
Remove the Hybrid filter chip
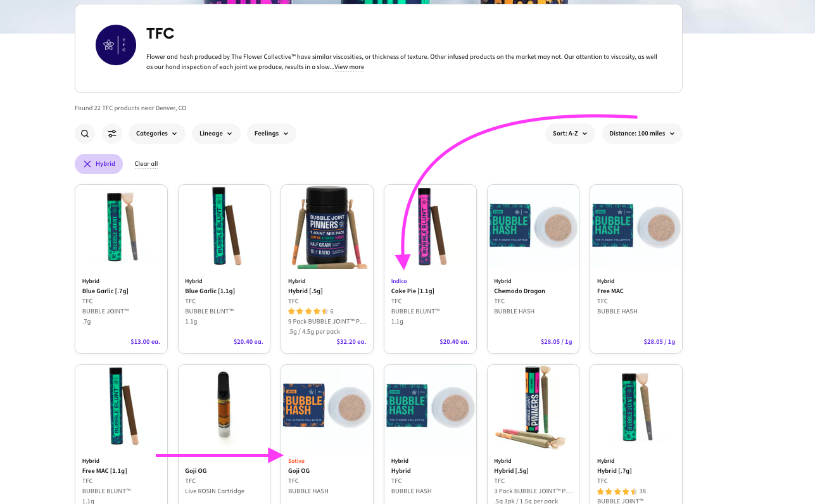(99, 164)
